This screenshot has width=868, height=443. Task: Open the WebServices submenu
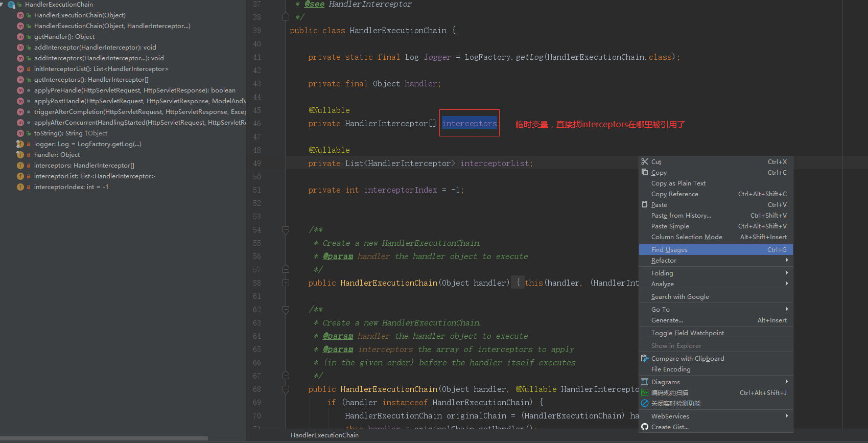[716, 416]
